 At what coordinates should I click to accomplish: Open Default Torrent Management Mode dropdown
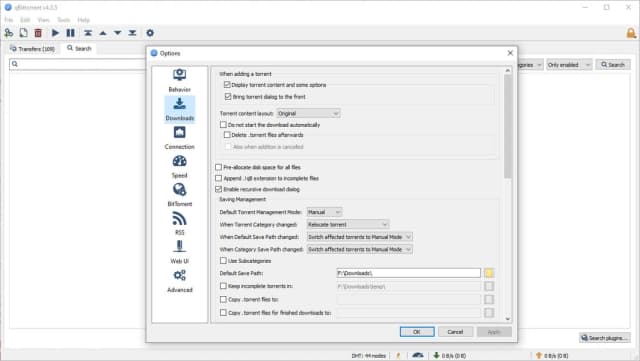(x=324, y=212)
